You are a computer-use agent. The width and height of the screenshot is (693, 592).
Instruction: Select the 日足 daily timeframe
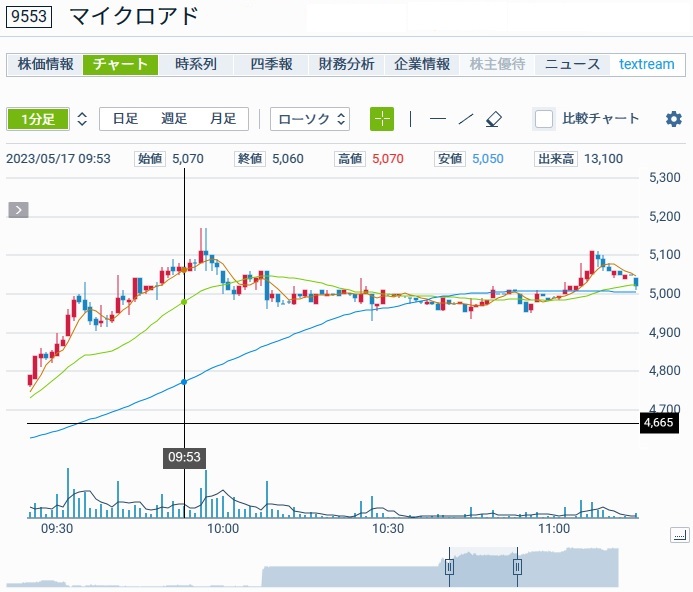coord(125,119)
